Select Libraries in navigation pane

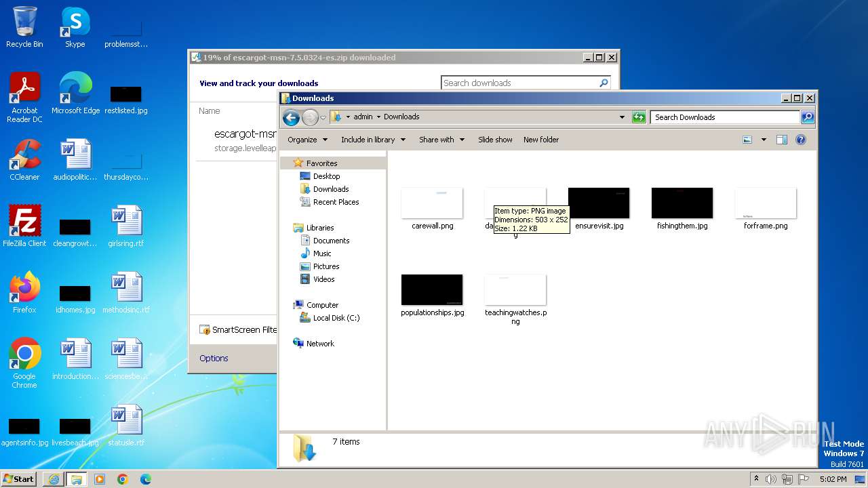pos(320,228)
